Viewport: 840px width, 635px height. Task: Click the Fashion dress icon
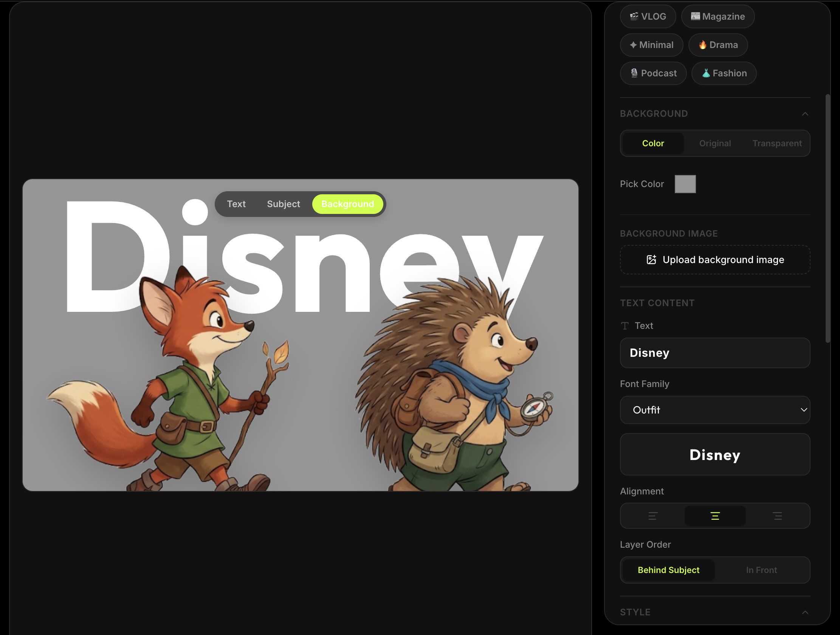point(705,73)
